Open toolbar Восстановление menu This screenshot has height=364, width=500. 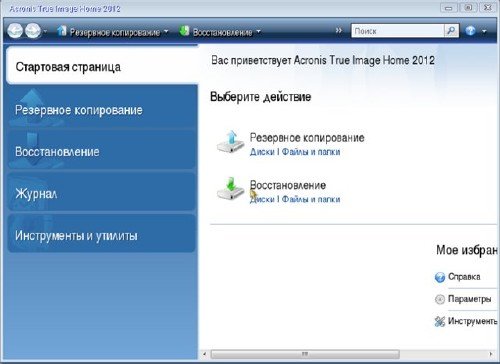click(223, 32)
